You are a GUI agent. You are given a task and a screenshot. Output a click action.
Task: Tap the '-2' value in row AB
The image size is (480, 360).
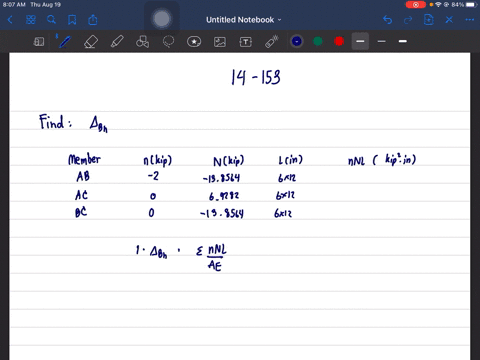[153, 176]
